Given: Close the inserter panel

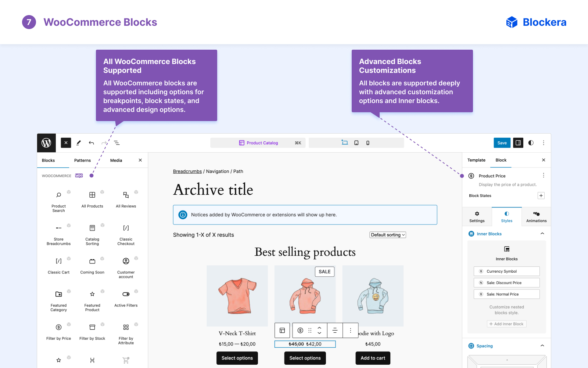Looking at the screenshot, I should [x=140, y=160].
